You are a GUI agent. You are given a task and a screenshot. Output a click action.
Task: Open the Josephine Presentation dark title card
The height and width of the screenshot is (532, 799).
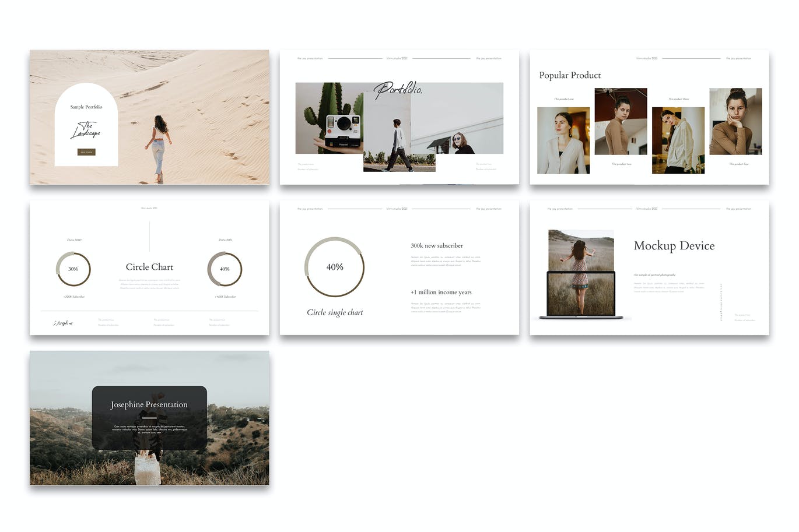click(x=149, y=417)
